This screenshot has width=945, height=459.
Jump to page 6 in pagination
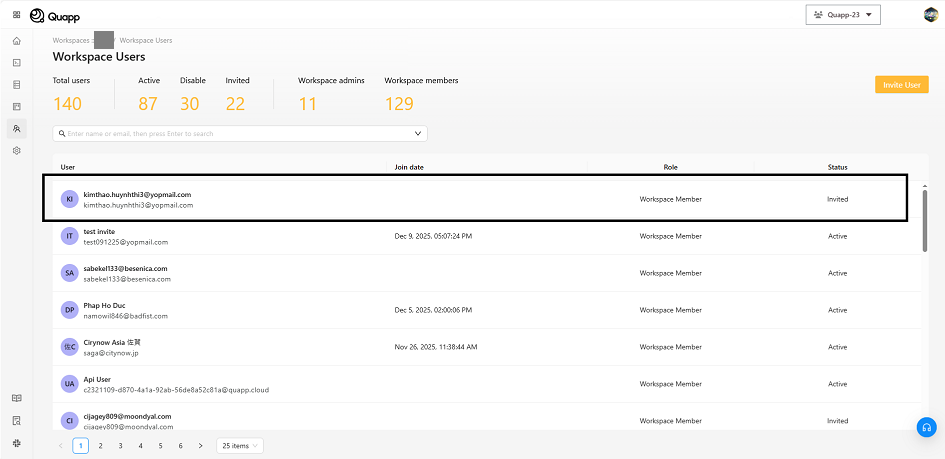coord(180,446)
